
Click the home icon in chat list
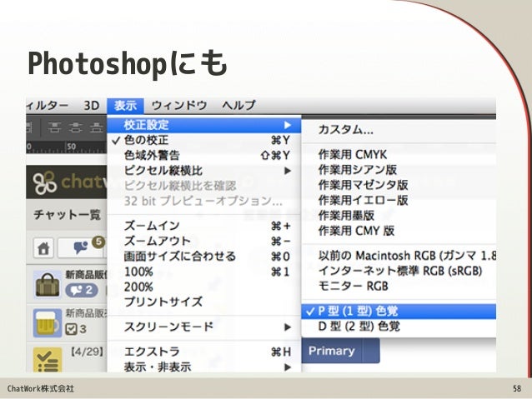43,248
